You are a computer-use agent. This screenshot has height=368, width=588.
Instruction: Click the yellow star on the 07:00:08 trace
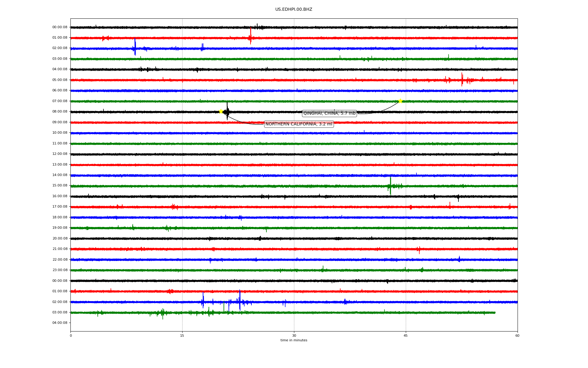(400, 101)
